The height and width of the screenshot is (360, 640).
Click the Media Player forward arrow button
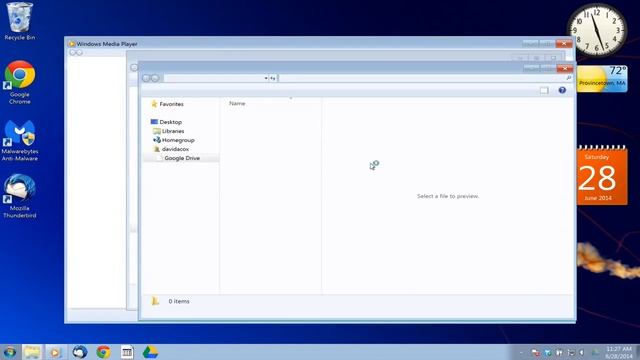pos(80,53)
